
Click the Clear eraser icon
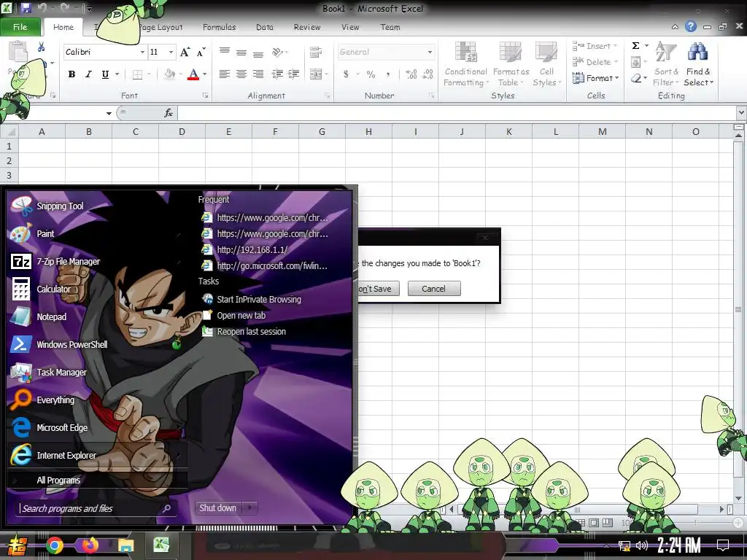(635, 78)
